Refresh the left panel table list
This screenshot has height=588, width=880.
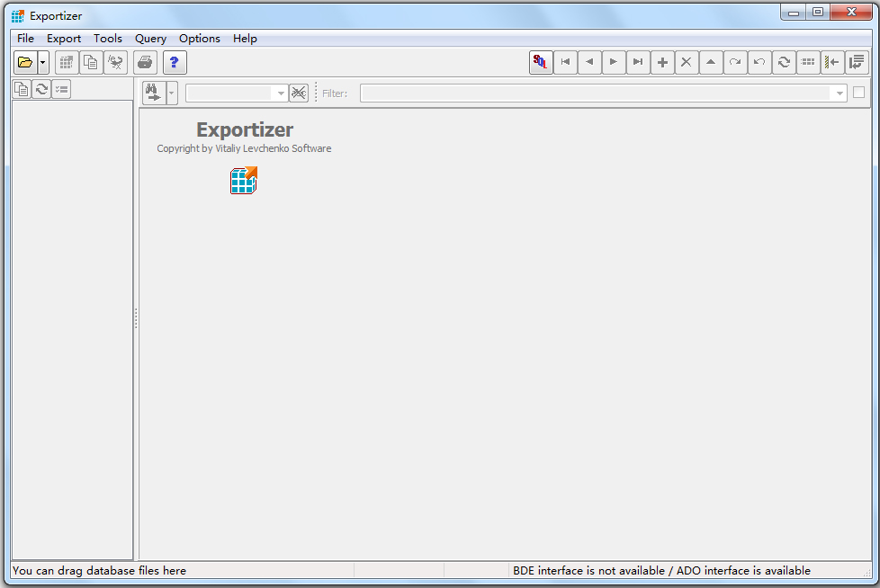[x=41, y=89]
